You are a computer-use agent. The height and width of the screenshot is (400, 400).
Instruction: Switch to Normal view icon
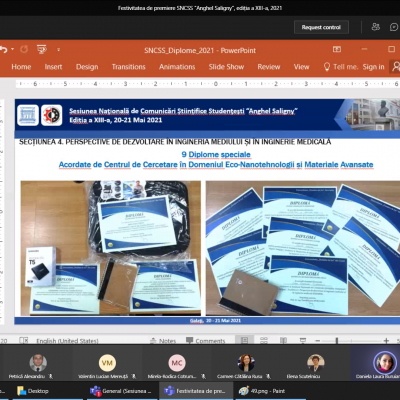pos(244,340)
